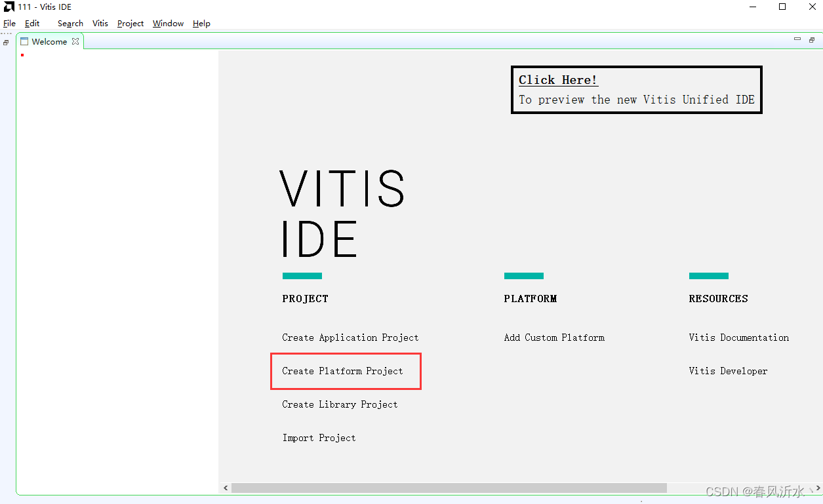Screen dimensions: 823x504
Task: Open the File menu
Action: click(9, 24)
